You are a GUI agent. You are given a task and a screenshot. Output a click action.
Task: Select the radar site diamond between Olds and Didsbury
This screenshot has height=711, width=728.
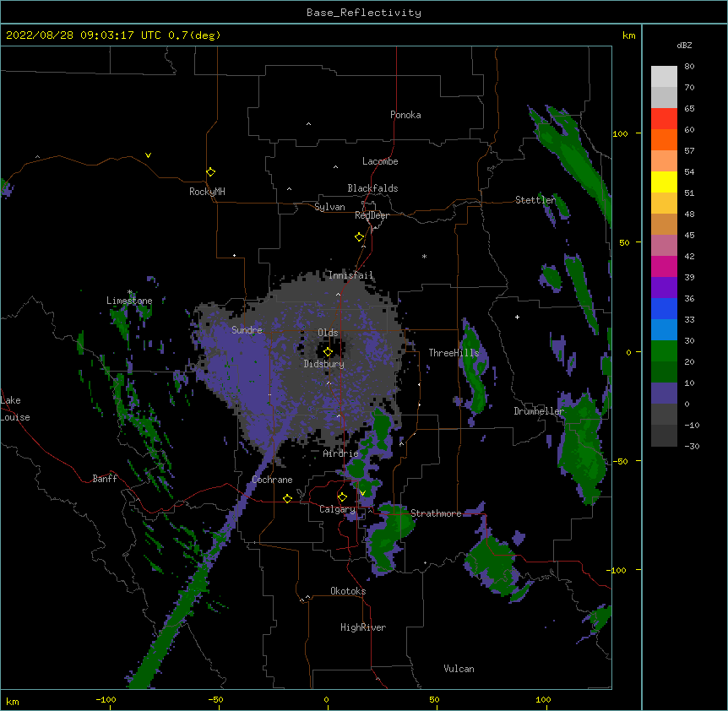(x=328, y=352)
